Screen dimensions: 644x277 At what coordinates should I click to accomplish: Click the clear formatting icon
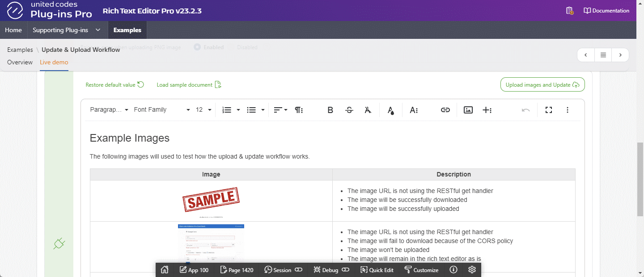coord(368,110)
